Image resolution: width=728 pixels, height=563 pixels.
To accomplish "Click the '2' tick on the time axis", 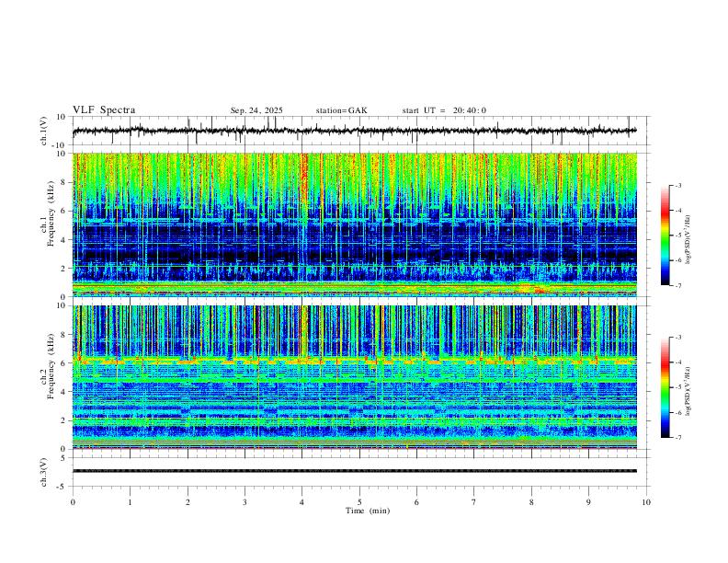I will [188, 502].
